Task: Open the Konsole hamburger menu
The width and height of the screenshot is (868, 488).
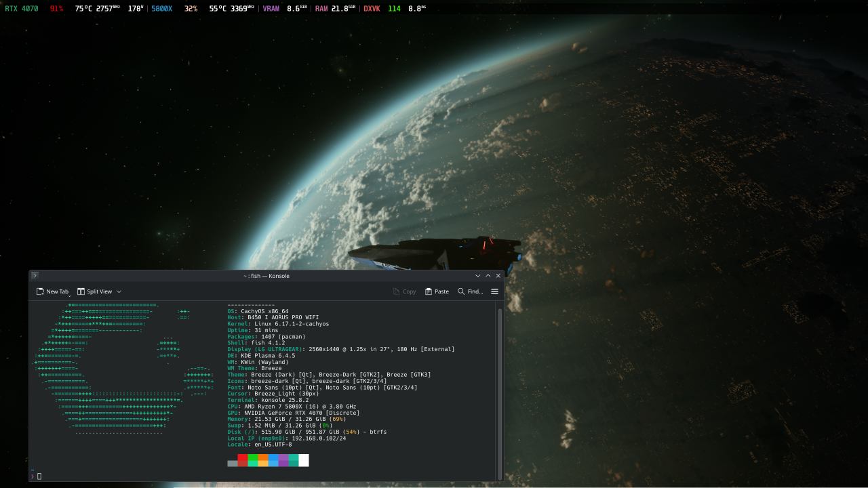Action: click(x=494, y=291)
